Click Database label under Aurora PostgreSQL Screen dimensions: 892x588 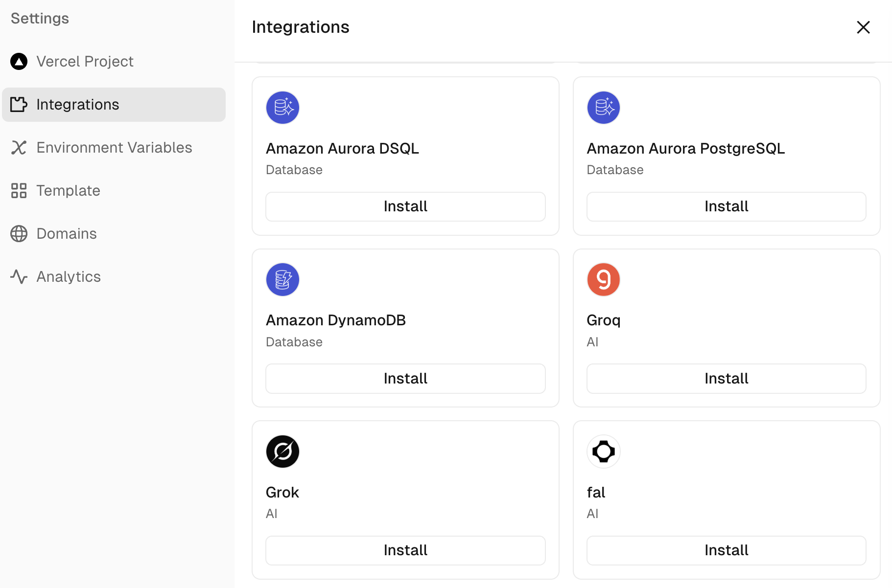coord(615,170)
